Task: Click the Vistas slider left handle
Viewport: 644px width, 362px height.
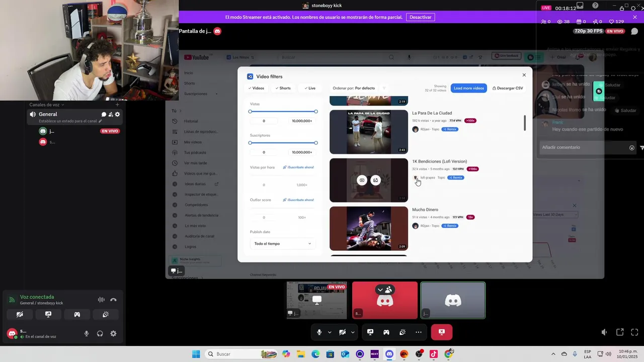Action: tap(250, 112)
